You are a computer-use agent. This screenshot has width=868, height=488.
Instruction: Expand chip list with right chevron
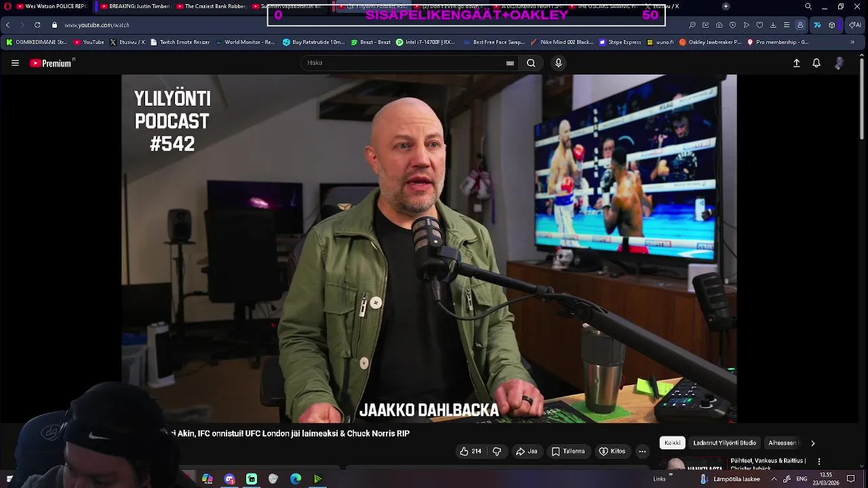pos(812,443)
